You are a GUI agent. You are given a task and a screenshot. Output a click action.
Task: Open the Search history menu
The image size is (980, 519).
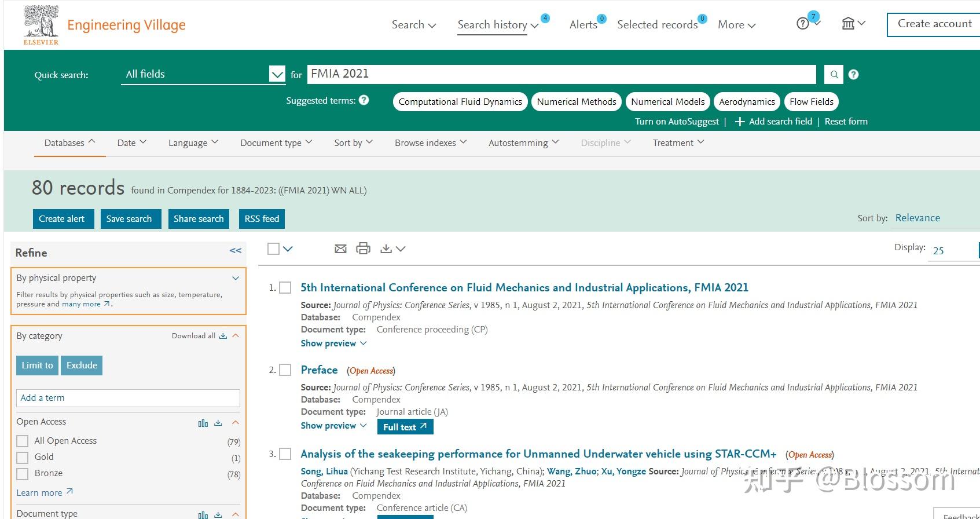[497, 24]
